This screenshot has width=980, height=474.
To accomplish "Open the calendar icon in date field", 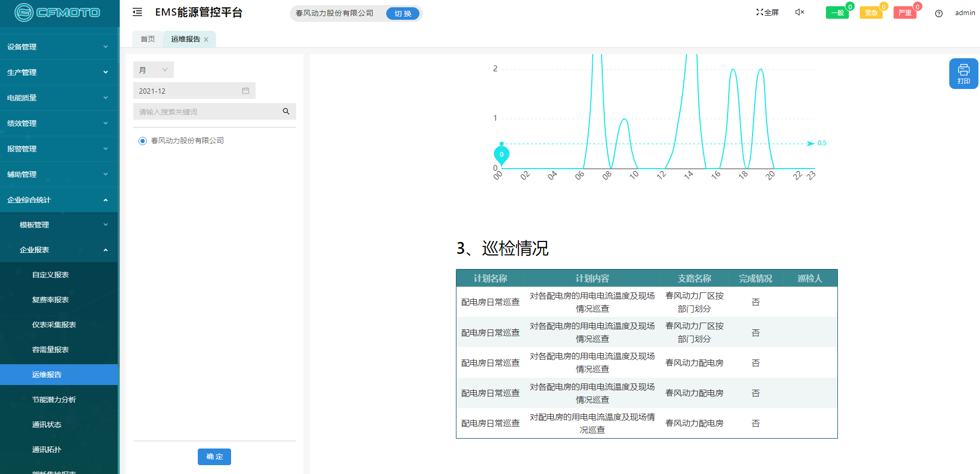I will tap(246, 91).
